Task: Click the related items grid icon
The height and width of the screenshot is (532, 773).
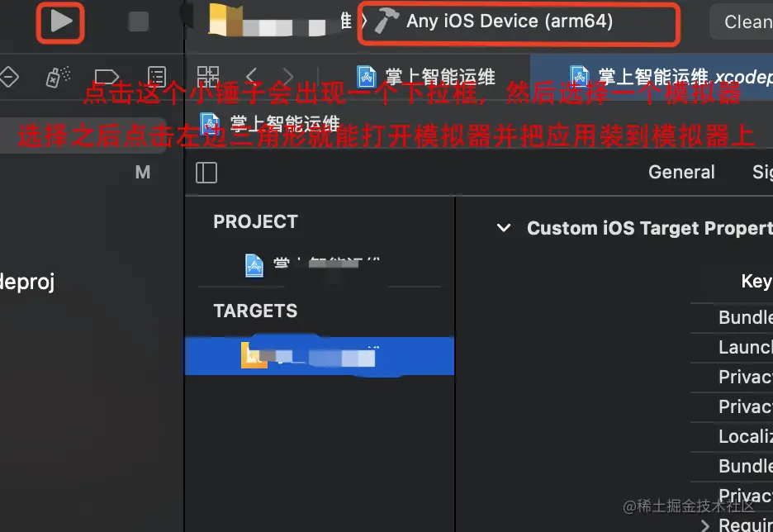Action: (x=207, y=77)
